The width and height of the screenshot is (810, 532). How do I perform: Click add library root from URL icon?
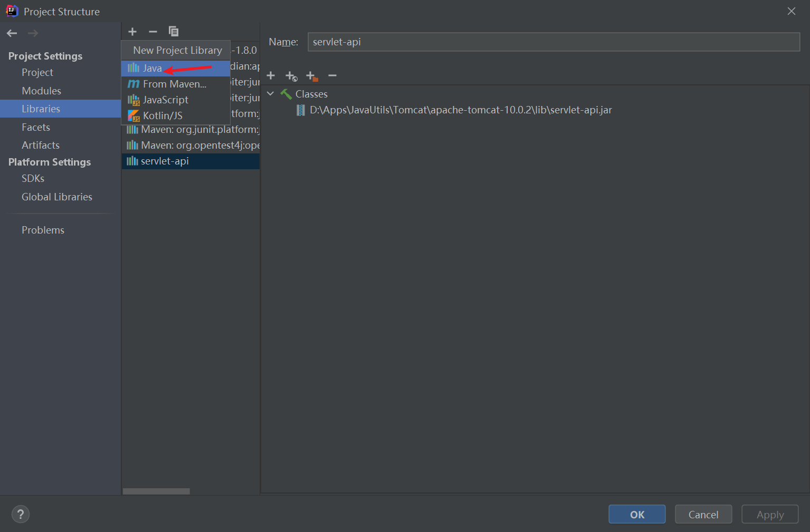(291, 76)
